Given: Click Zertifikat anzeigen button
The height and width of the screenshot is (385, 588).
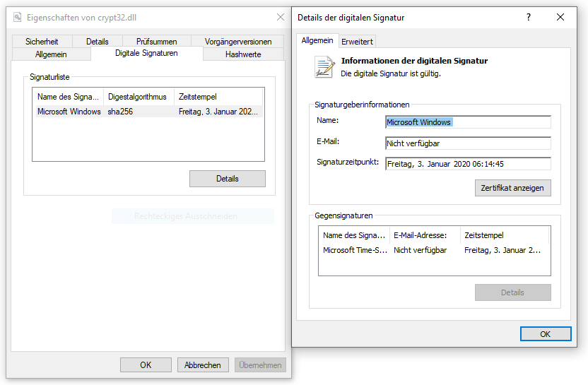Looking at the screenshot, I should coord(512,188).
